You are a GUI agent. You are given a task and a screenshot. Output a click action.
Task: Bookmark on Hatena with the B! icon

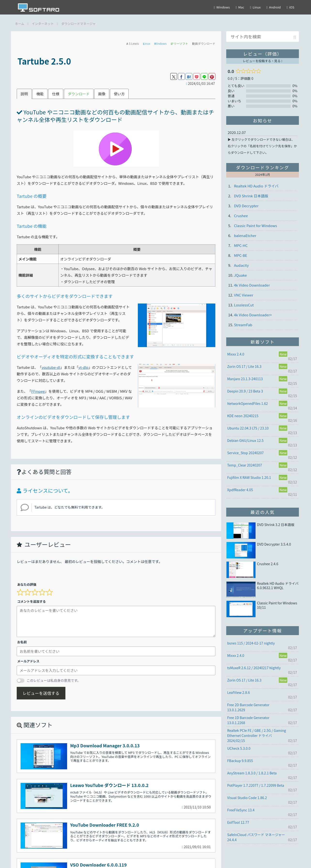point(189,76)
